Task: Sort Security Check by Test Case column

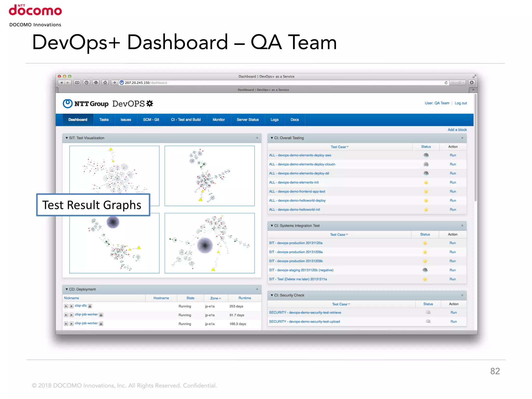Action: pyautogui.click(x=341, y=304)
